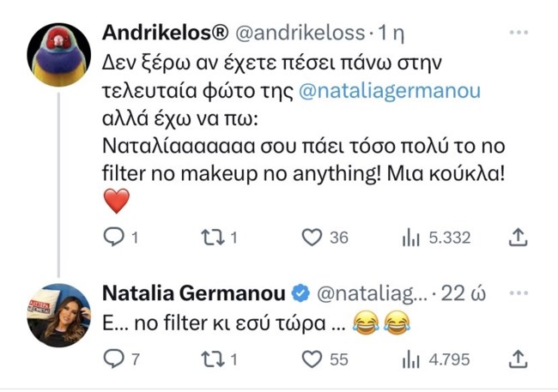Like the Andrikelos tweet
Viewport: 558px width, 392px height.
tap(315, 238)
